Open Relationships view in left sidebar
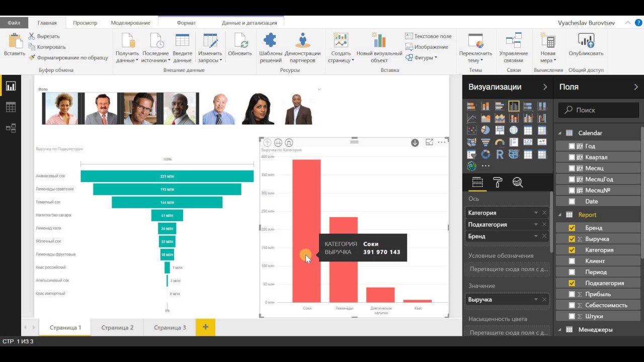 (11, 128)
